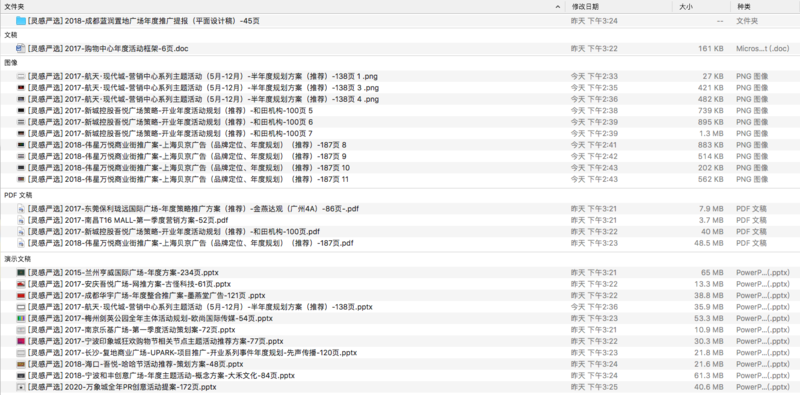Click size value 65 MB

coord(712,273)
